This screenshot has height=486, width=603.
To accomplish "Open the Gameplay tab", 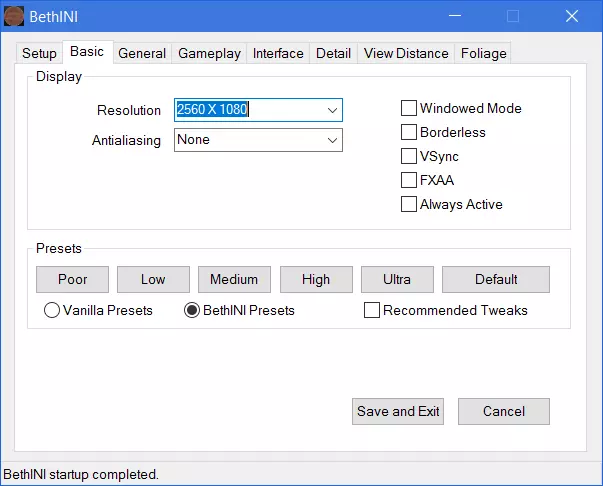I will (x=209, y=53).
